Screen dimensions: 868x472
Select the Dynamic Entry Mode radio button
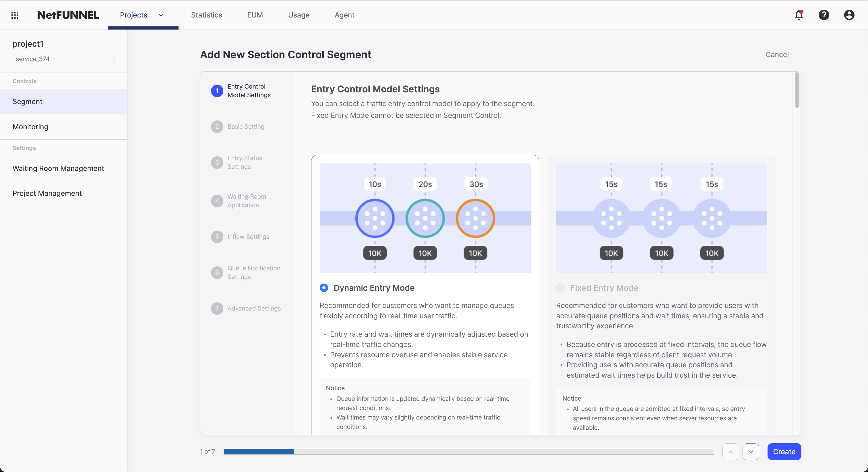click(323, 288)
